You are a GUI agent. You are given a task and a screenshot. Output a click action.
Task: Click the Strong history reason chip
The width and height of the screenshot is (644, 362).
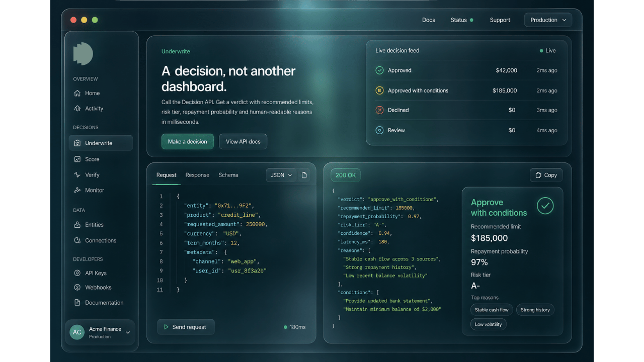535,310
